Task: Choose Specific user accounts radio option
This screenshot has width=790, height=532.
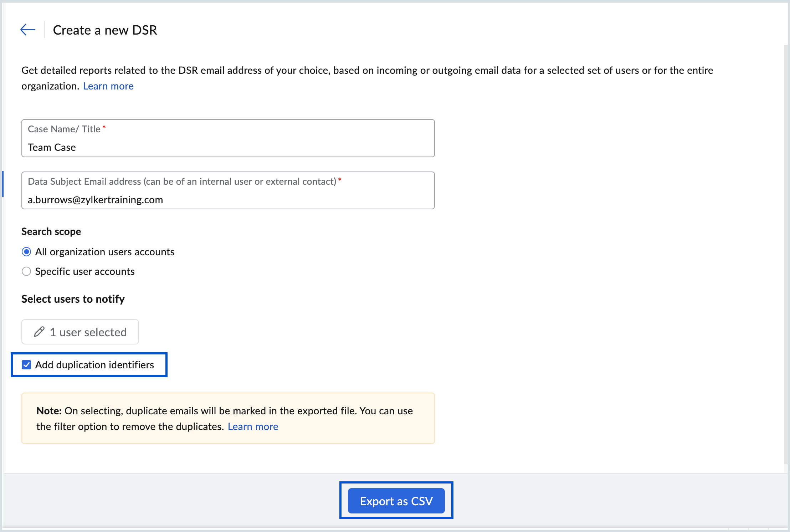Action: (26, 271)
